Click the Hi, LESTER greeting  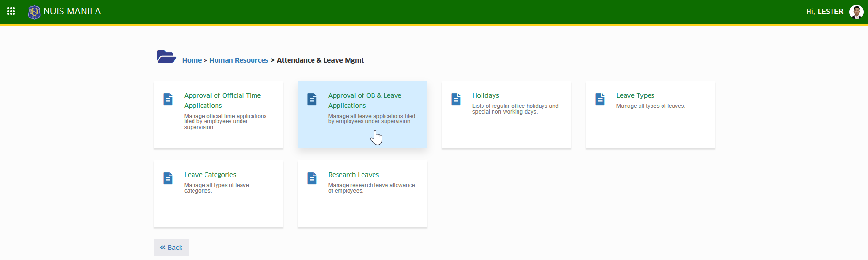[x=824, y=12]
